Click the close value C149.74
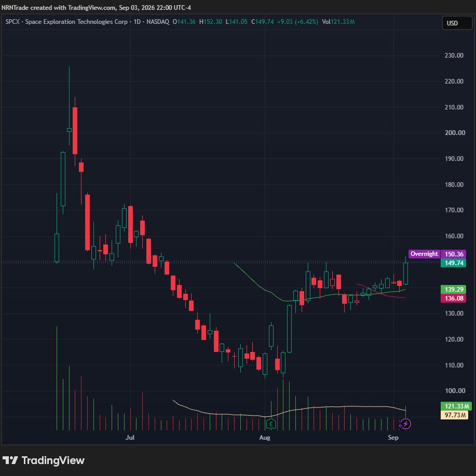 (x=262, y=22)
